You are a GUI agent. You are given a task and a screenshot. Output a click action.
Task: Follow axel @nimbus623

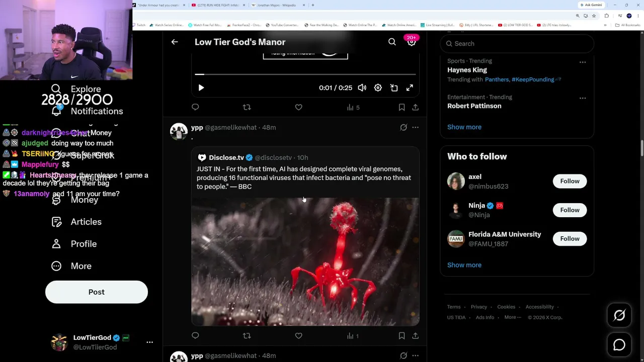570,181
